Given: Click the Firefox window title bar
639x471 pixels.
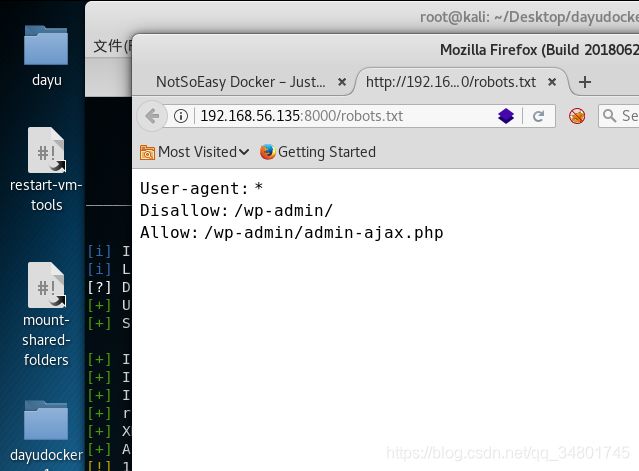Looking at the screenshot, I should [386, 50].
